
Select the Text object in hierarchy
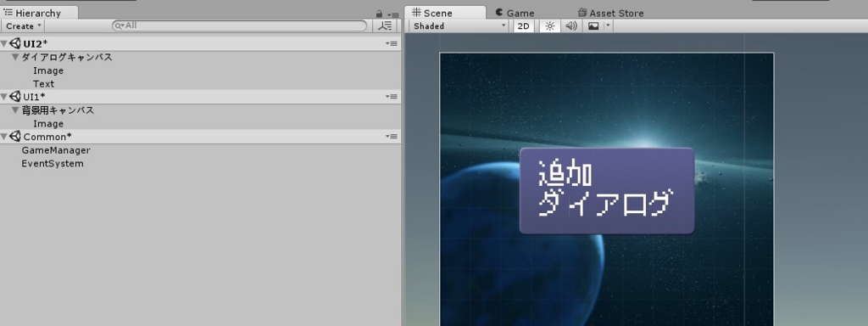tap(43, 84)
